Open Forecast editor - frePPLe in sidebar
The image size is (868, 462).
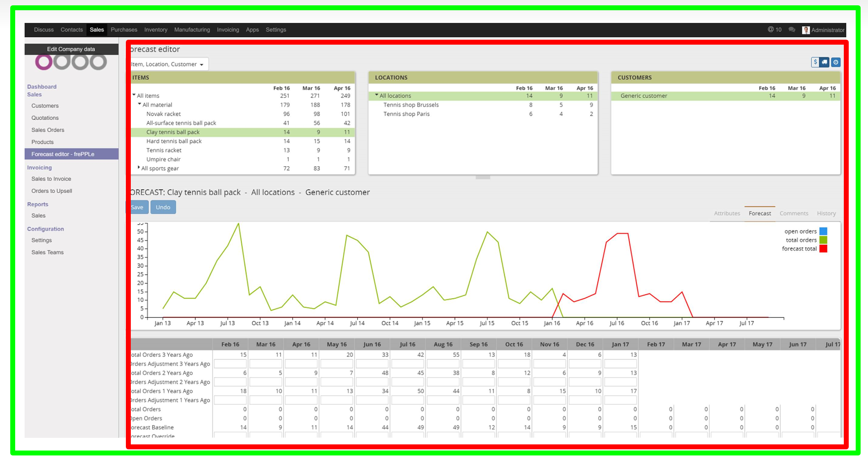click(x=63, y=154)
